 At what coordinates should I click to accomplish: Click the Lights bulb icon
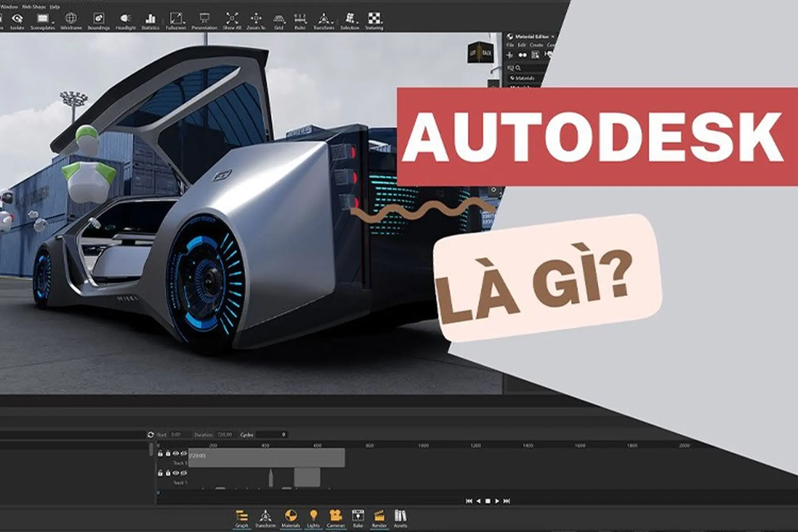click(x=314, y=515)
